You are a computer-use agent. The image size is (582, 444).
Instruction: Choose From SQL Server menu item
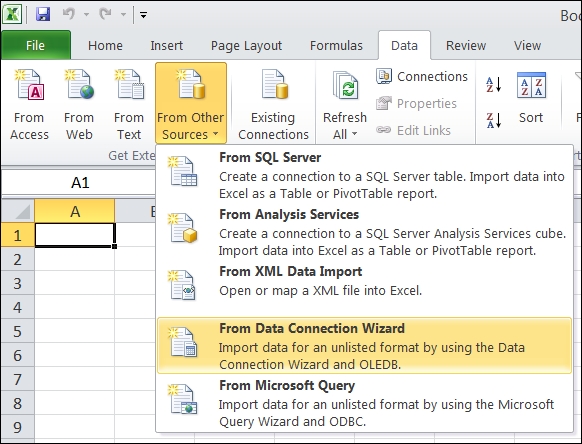pos(364,174)
